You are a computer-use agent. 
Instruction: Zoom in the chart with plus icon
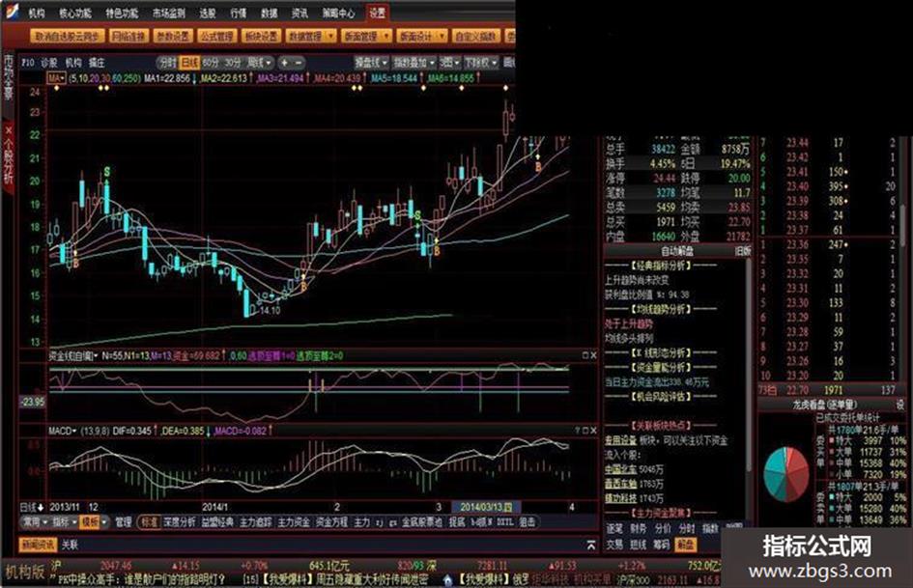[285, 63]
